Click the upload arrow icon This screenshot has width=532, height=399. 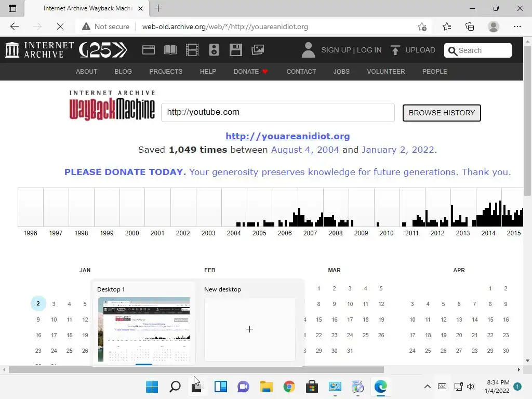pos(395,50)
